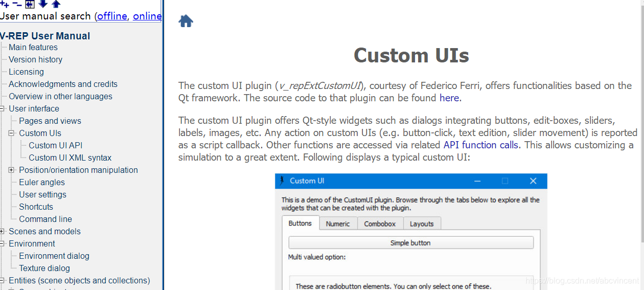Collapse the Environment tree node
The height and width of the screenshot is (290, 644).
2,243
